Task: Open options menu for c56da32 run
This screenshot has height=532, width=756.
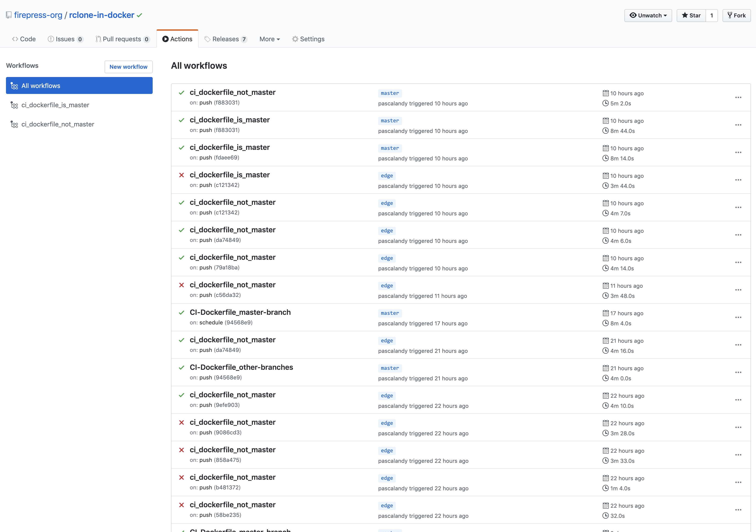Action: [738, 290]
